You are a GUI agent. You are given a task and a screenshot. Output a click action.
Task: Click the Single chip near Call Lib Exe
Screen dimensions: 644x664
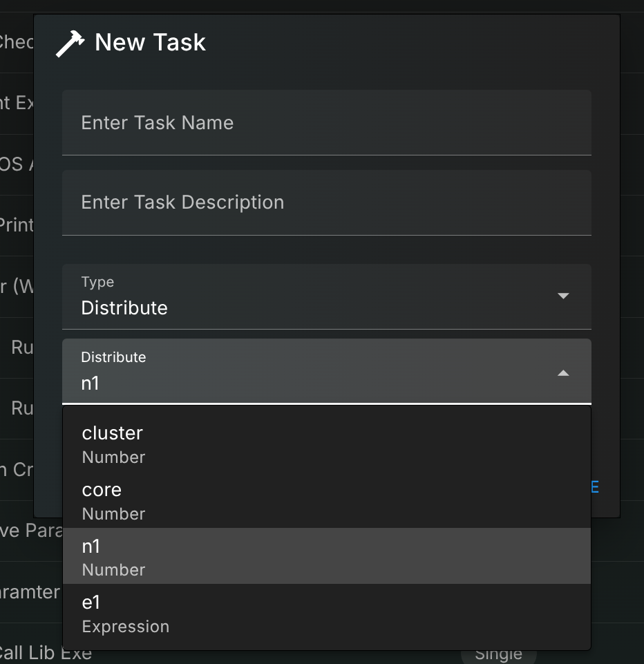click(498, 654)
